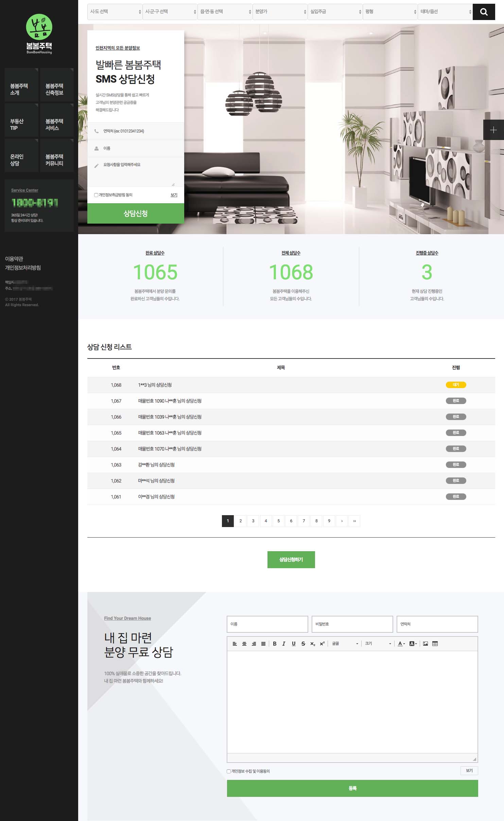Screen dimensions: 504x821
Task: Check 개인정보취급방침 동의 checkbox
Action: click(x=96, y=195)
